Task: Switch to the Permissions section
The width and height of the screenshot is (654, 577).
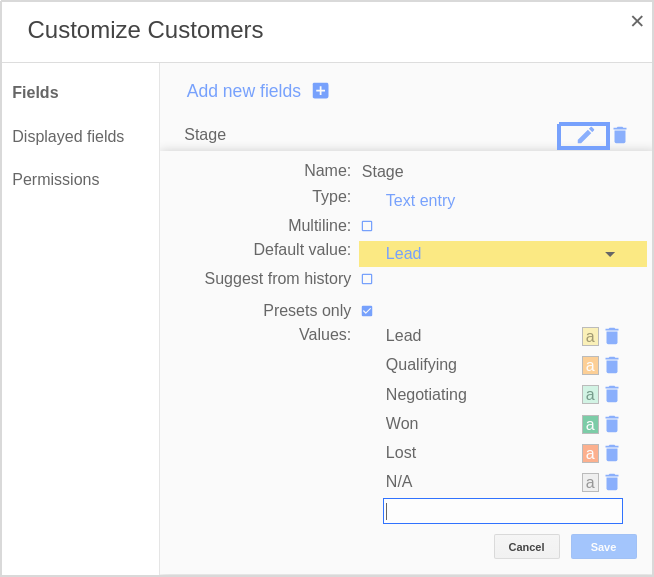Action: (56, 179)
